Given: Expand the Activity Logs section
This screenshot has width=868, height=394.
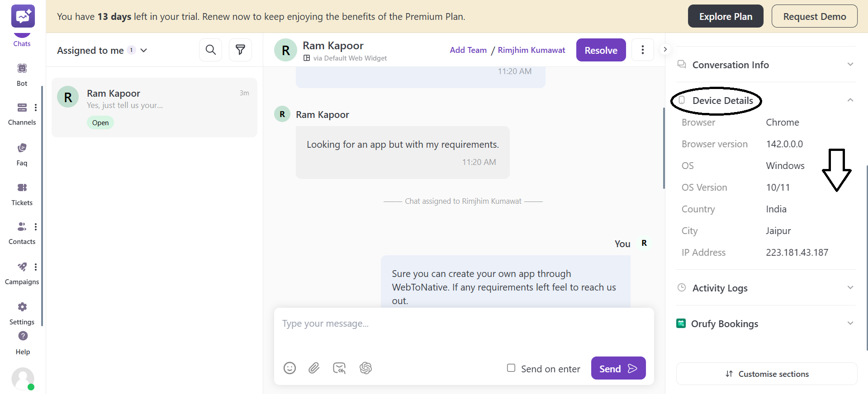Looking at the screenshot, I should coord(850,288).
